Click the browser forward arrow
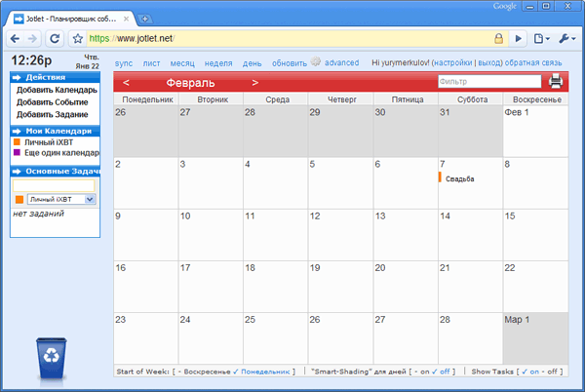Viewport: 585px width, 392px height. pyautogui.click(x=32, y=38)
